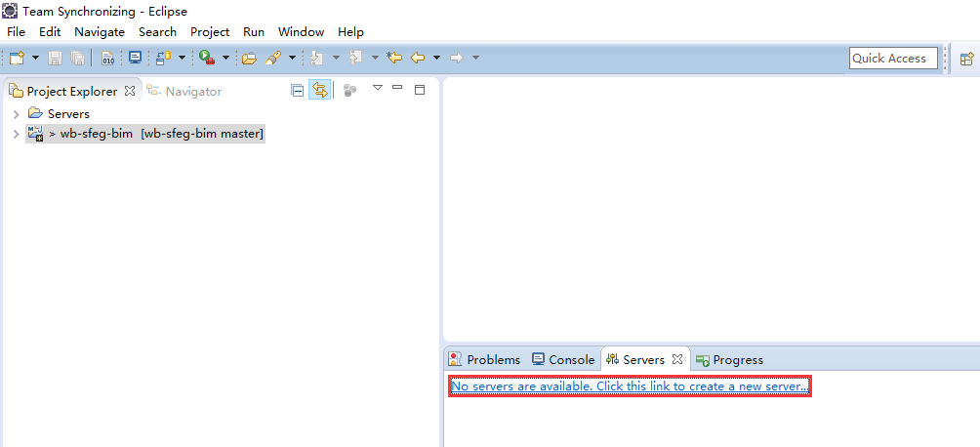Screen dimensions: 980x447
Task: Open the File menu
Action: [x=17, y=32]
